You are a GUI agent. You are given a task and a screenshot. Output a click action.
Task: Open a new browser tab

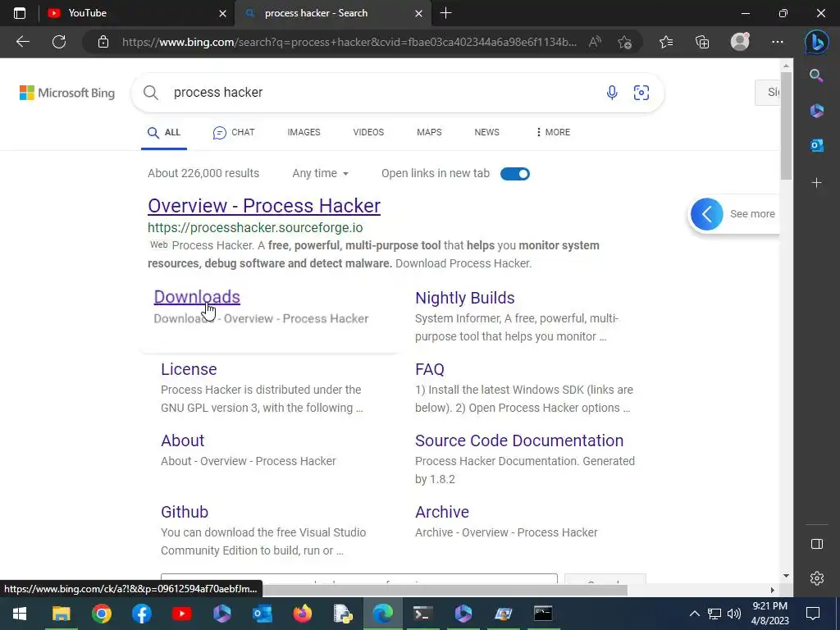[x=445, y=13]
